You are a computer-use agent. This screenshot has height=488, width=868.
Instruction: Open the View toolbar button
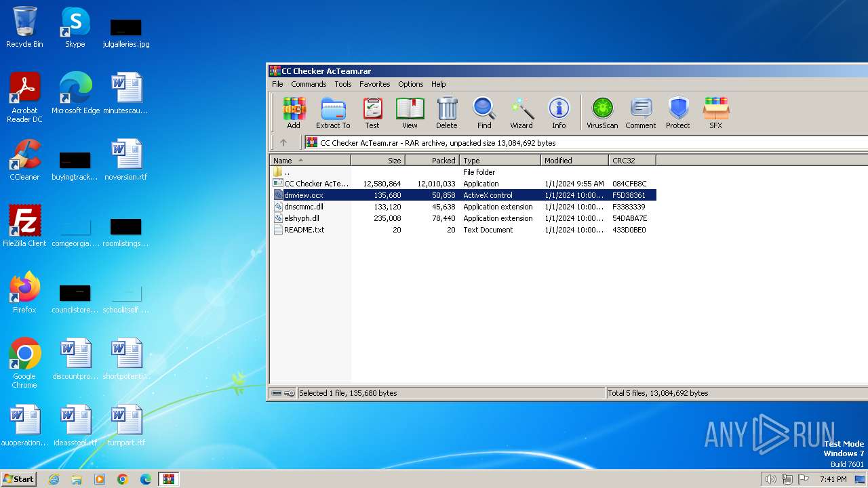coord(410,113)
